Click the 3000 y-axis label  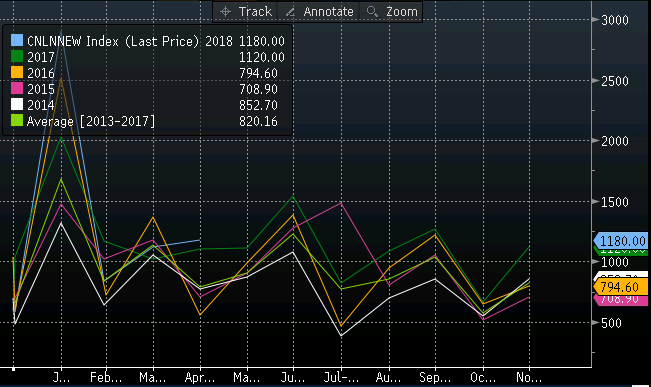coord(615,20)
